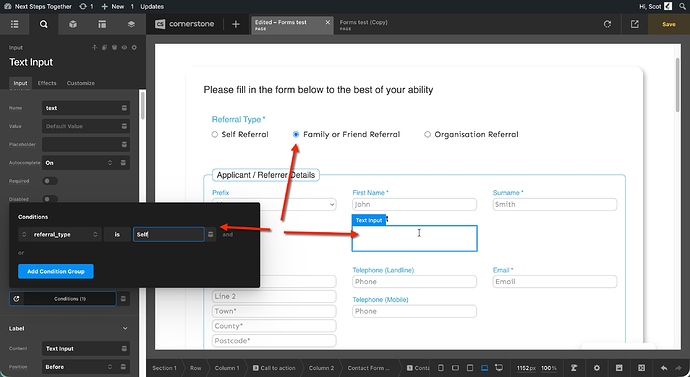
Task: Select the laptop preview size
Action: click(x=484, y=368)
